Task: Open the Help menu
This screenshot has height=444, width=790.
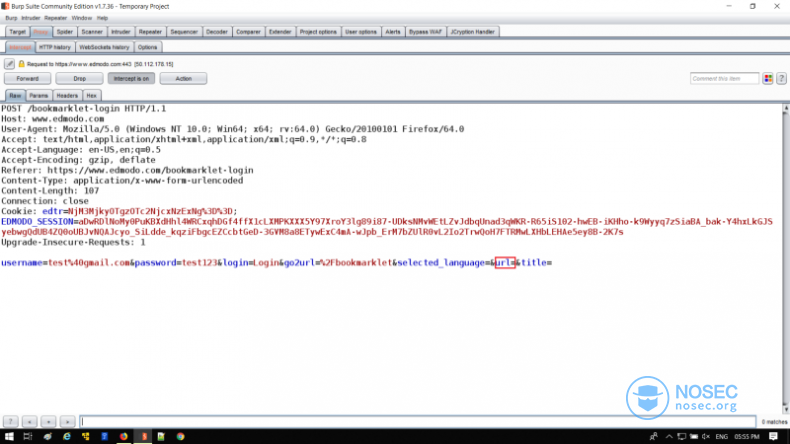Action: click(102, 18)
